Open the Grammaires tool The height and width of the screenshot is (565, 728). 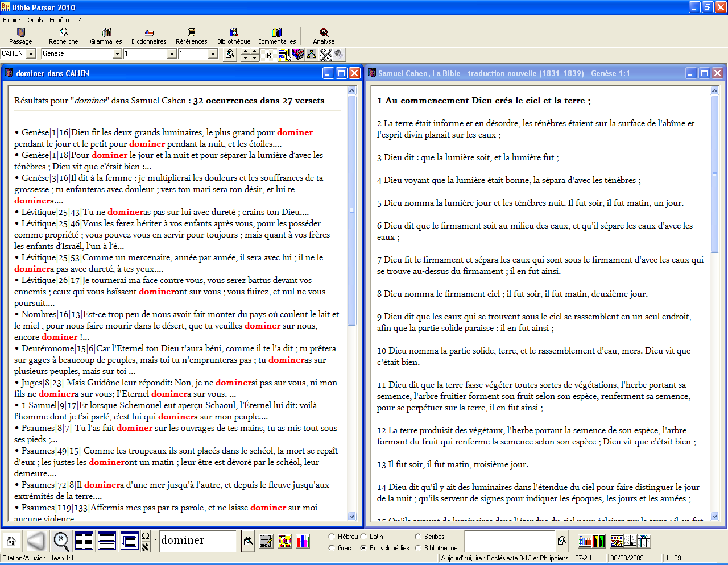coord(106,36)
